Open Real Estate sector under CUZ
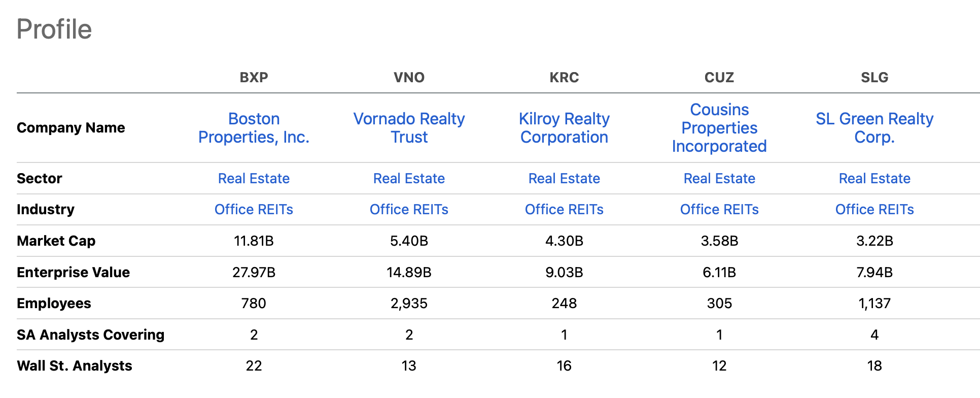This screenshot has height=398, width=980. click(719, 179)
